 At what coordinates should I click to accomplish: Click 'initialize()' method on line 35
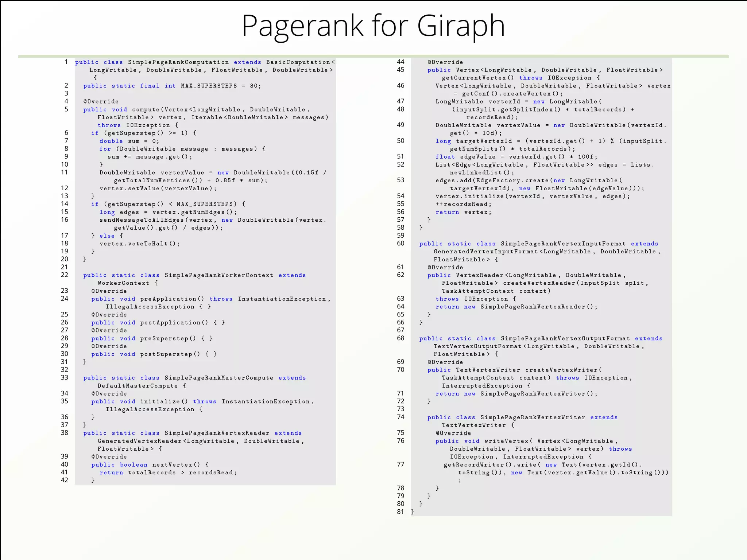tap(164, 402)
